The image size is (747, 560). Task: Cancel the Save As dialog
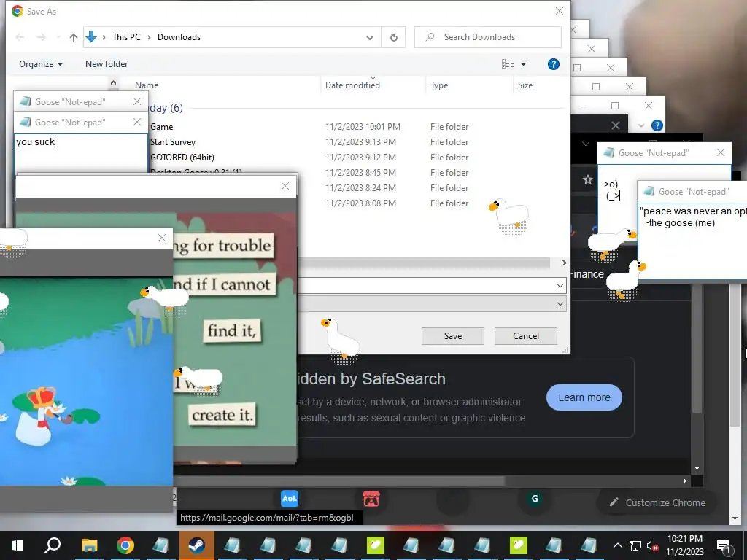point(526,336)
